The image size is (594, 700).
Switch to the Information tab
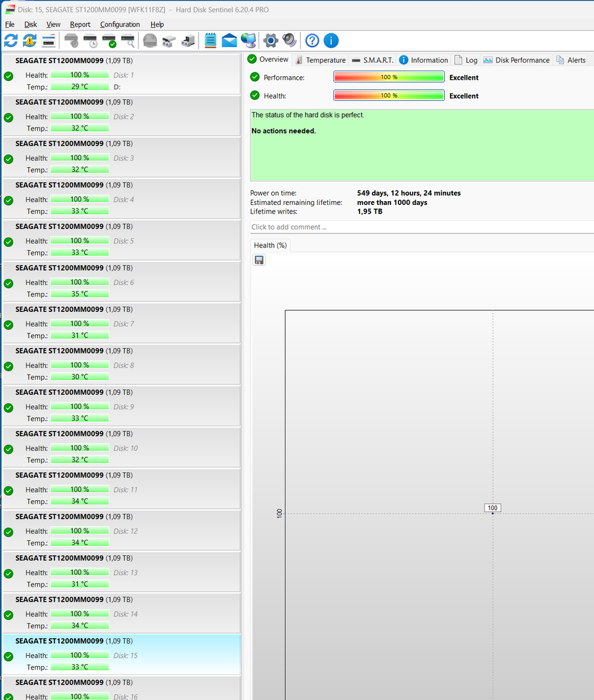pyautogui.click(x=423, y=60)
